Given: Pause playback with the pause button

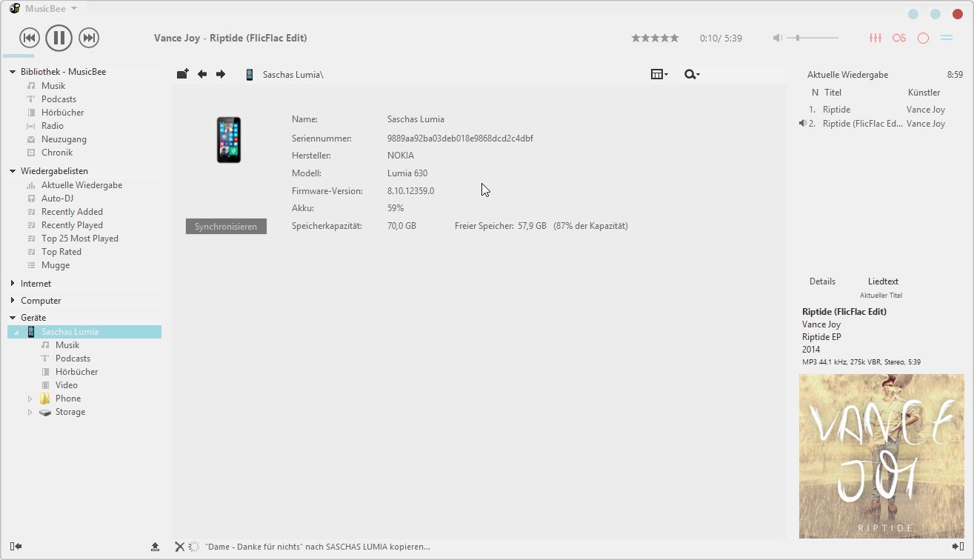Looking at the screenshot, I should [59, 38].
